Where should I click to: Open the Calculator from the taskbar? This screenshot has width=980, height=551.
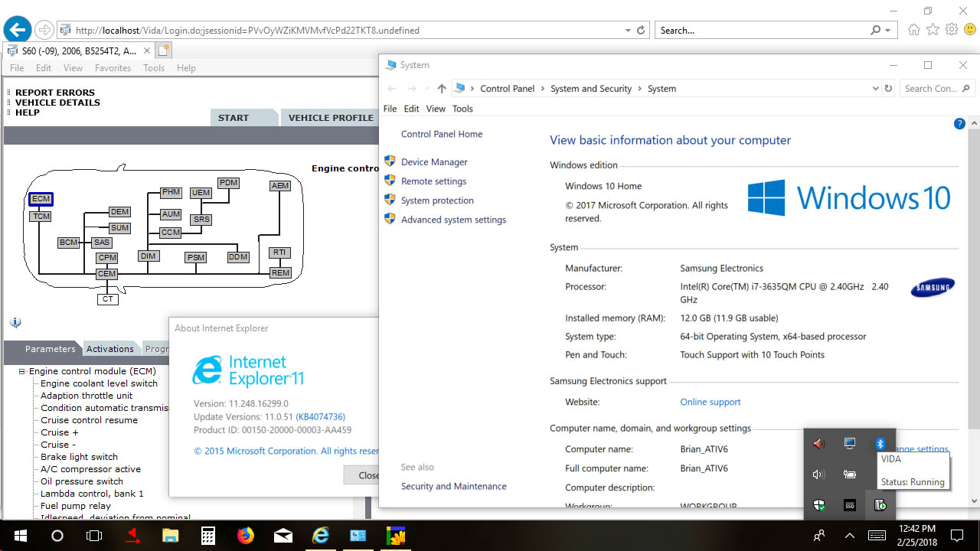tap(208, 535)
